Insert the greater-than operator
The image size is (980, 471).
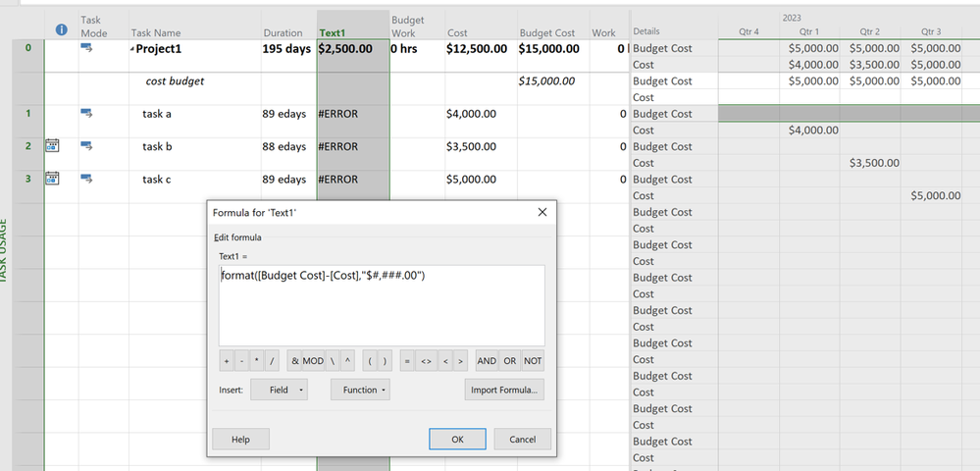pyautogui.click(x=460, y=361)
